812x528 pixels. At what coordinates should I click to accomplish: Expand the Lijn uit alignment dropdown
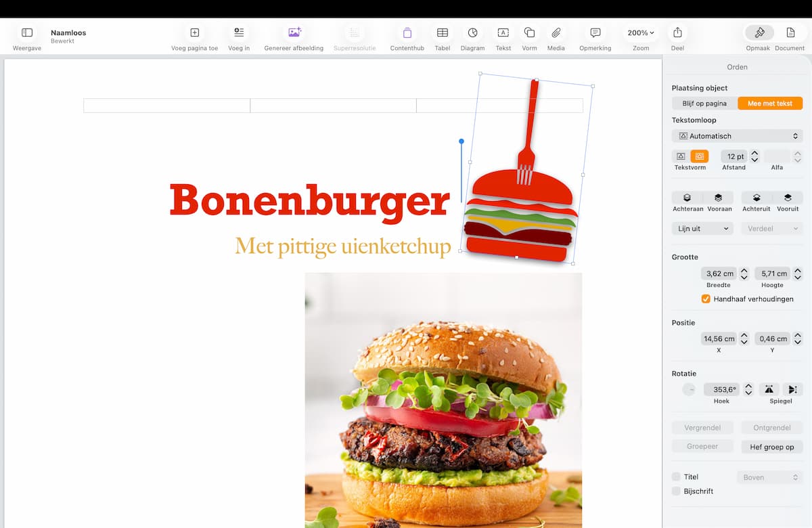pos(702,229)
